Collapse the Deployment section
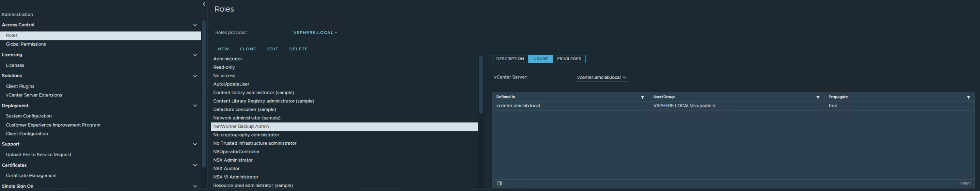This screenshot has width=980, height=191. click(195, 106)
